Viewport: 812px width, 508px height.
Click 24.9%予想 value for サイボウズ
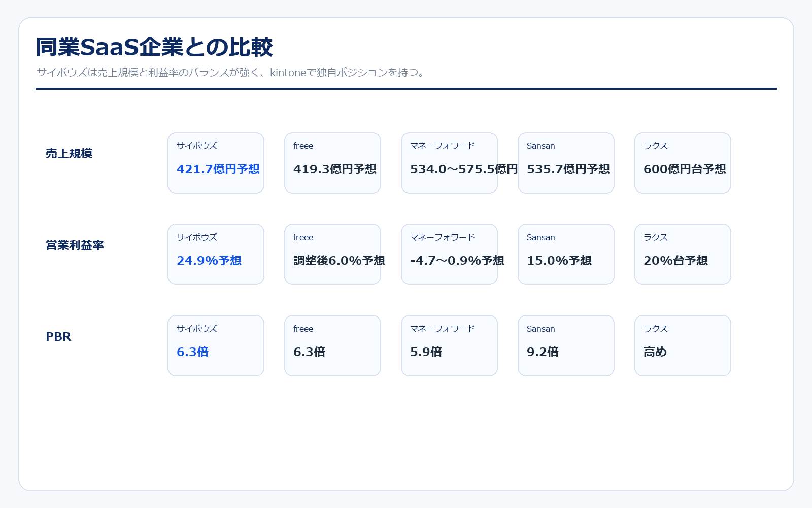point(209,260)
